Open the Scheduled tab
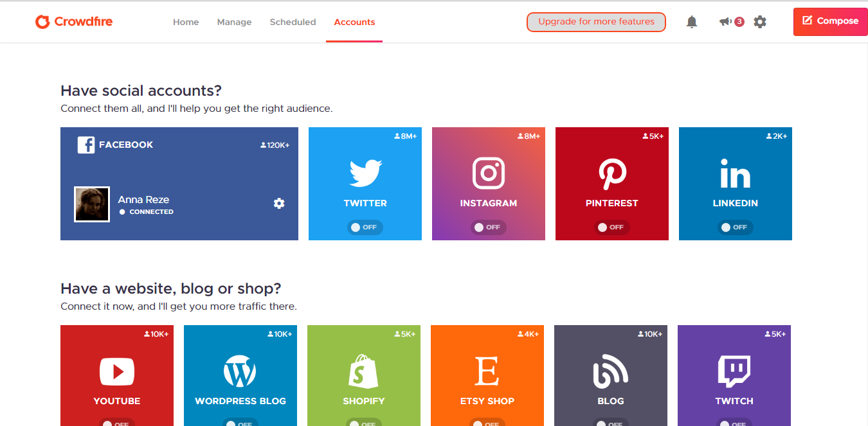 coord(293,22)
